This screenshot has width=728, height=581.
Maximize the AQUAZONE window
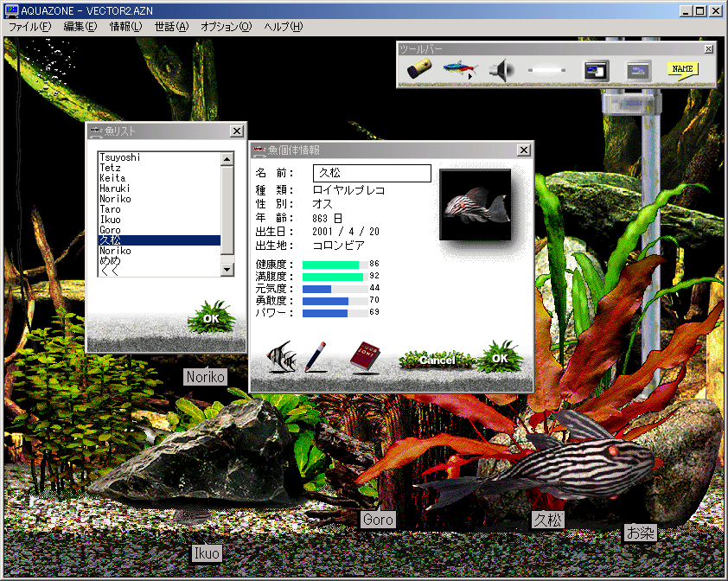pos(700,10)
